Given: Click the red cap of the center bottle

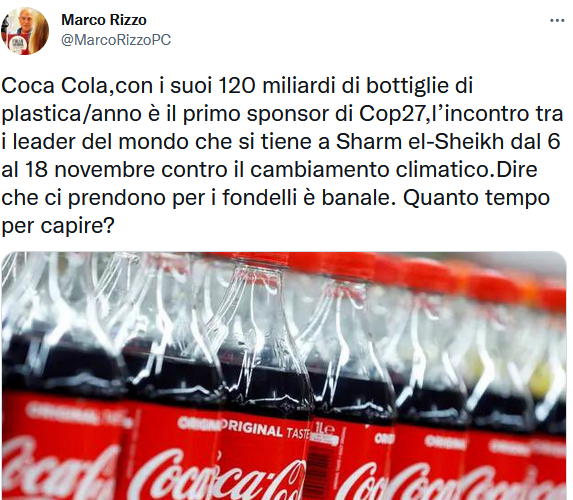Looking at the screenshot, I should click(x=258, y=260).
